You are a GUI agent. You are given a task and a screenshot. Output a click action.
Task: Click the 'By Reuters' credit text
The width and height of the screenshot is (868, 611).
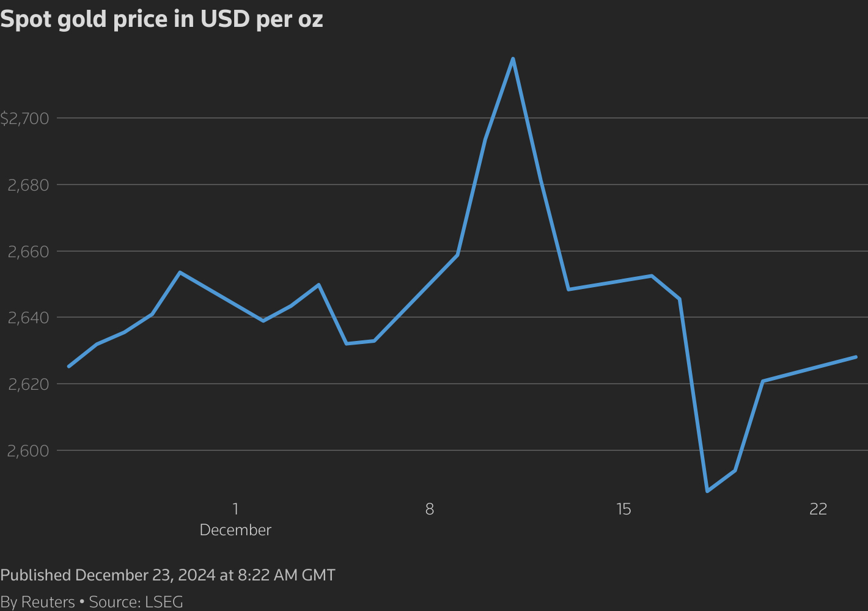tap(37, 602)
